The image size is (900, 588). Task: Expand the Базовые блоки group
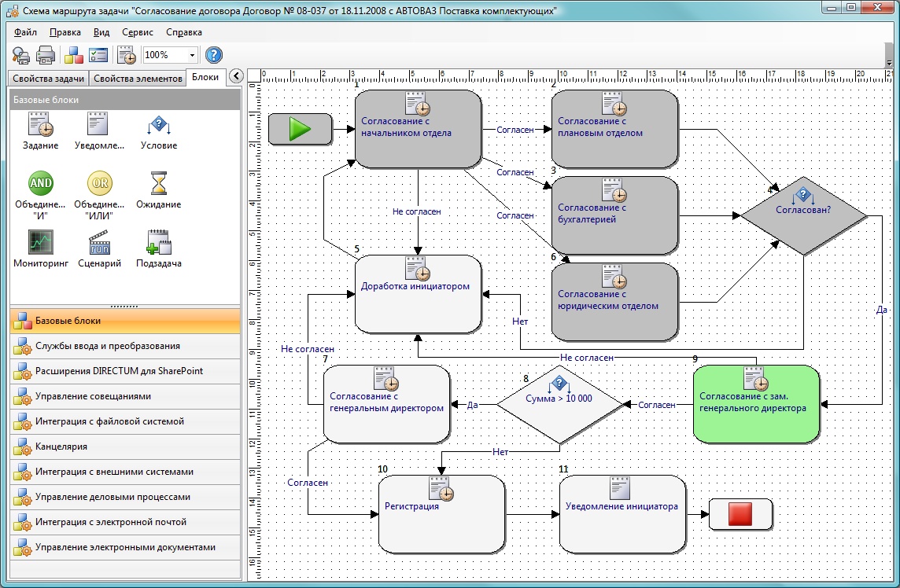coord(125,321)
